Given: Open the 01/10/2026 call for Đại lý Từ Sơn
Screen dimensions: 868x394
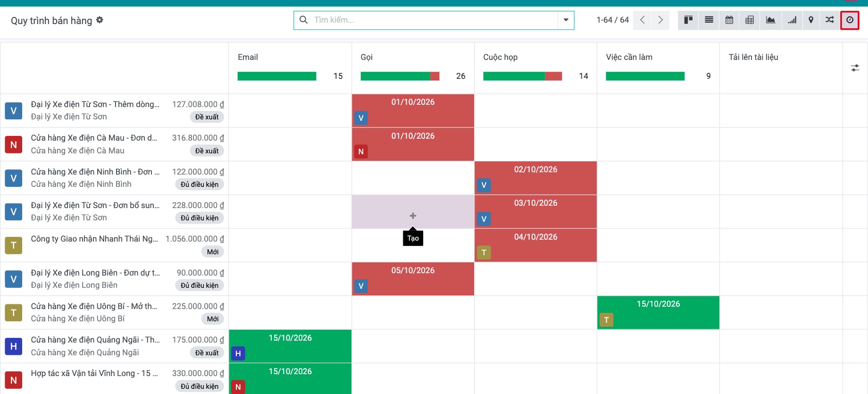Looking at the screenshot, I should [x=413, y=111].
